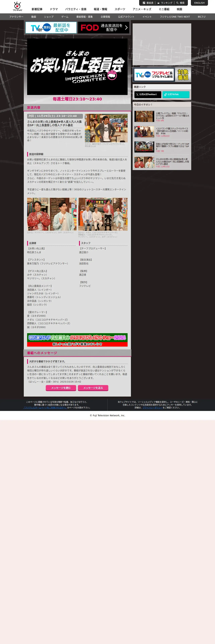Open ドラマ menu item

point(54,9)
